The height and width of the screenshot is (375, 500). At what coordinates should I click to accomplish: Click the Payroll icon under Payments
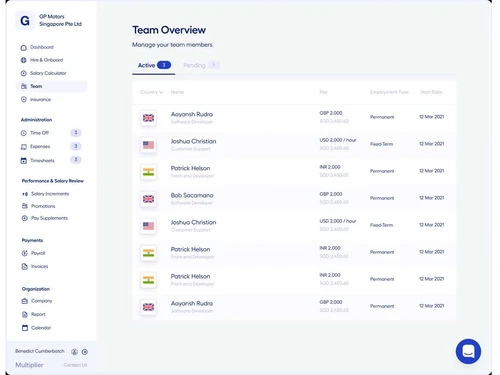[25, 253]
